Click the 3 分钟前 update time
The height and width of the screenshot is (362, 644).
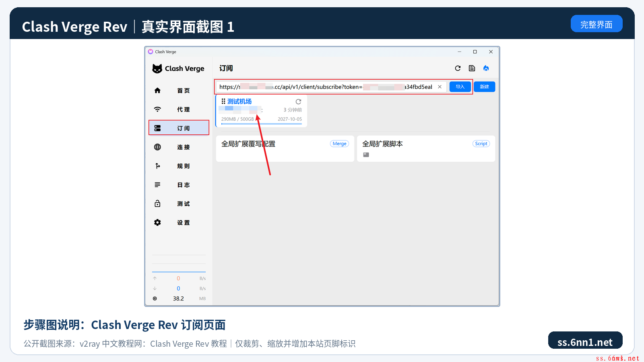pyautogui.click(x=293, y=110)
